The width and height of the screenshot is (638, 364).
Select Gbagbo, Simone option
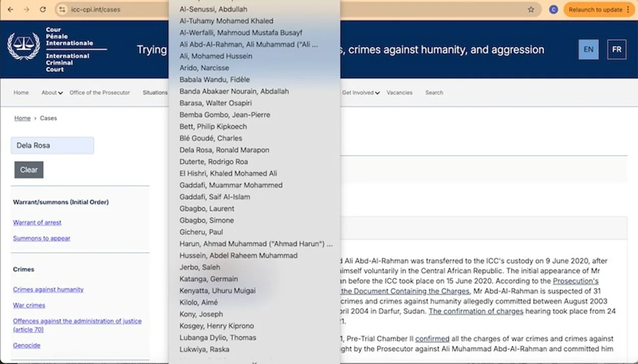tap(254, 220)
